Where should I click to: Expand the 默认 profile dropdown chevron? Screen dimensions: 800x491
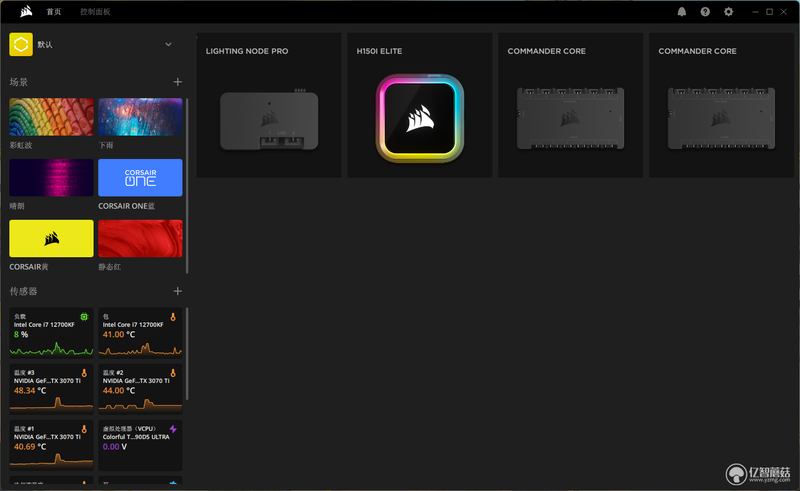pos(168,44)
